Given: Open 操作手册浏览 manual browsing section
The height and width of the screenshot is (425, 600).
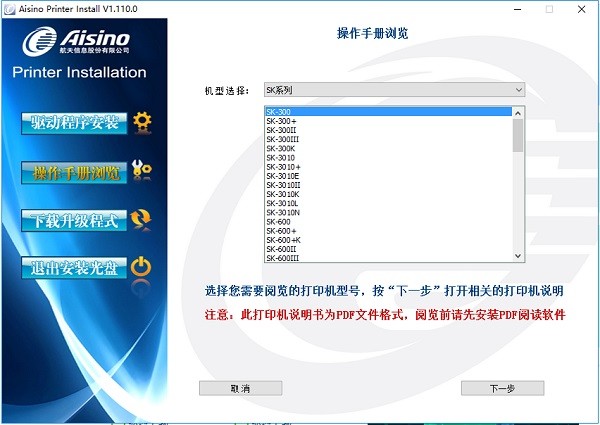Looking at the screenshot, I should pos(74,173).
